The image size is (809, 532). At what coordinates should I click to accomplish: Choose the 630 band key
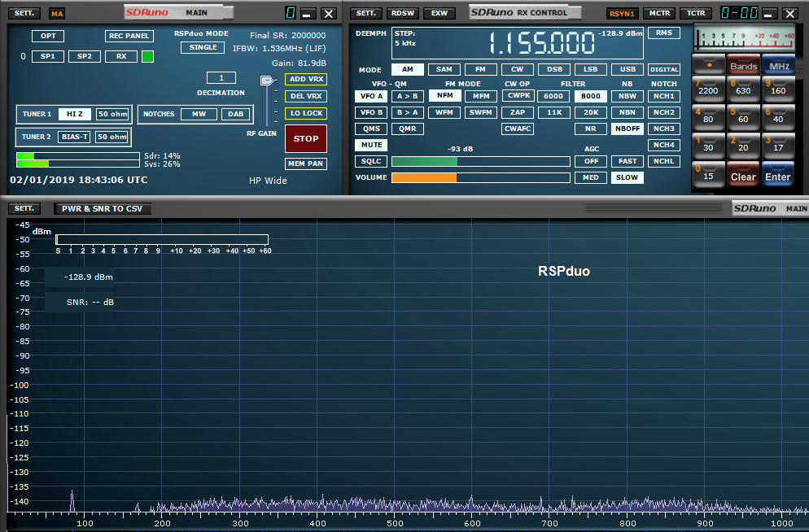743,89
